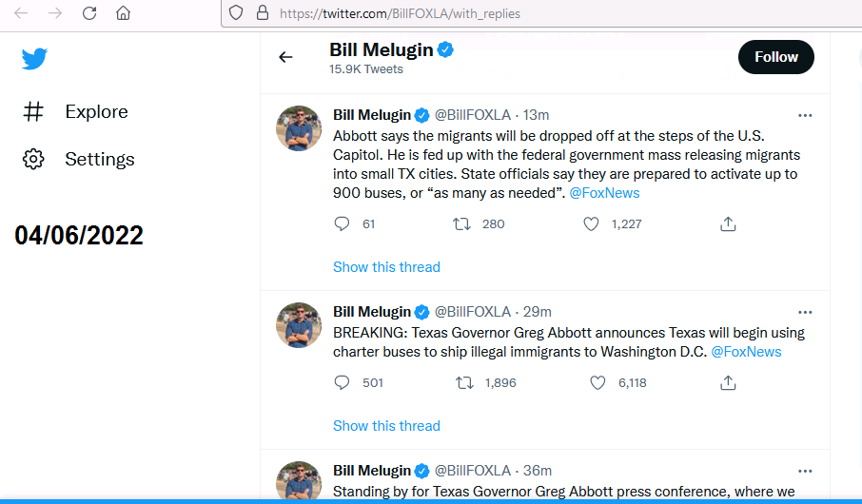Retweet the tweet with 1,896 retweets
The image size is (862, 504).
[464, 383]
